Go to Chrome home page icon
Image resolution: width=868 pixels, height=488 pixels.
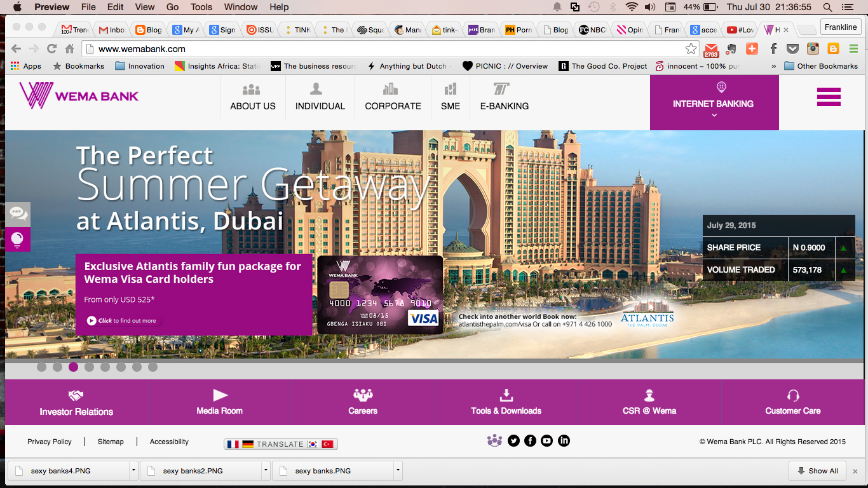[70, 48]
